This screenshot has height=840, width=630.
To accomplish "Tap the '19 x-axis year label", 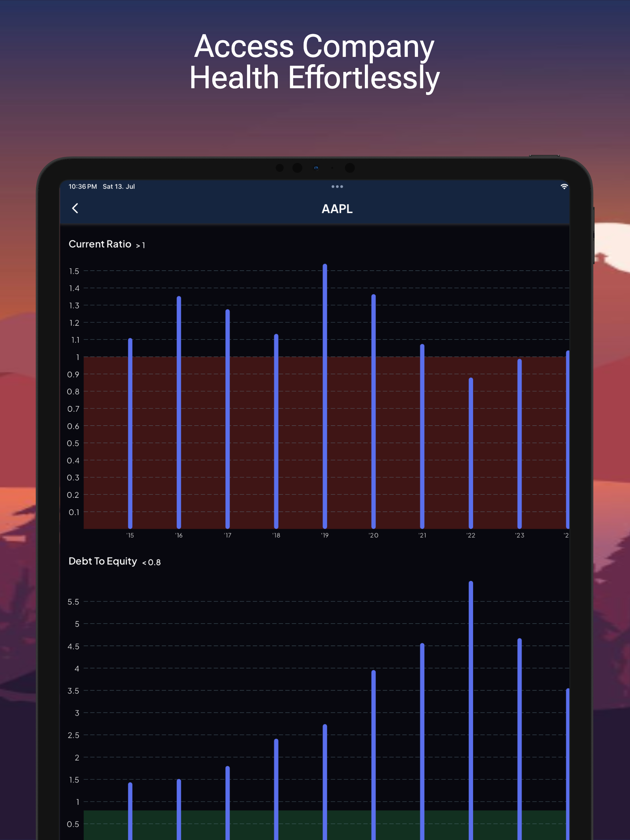I will pos(325,535).
